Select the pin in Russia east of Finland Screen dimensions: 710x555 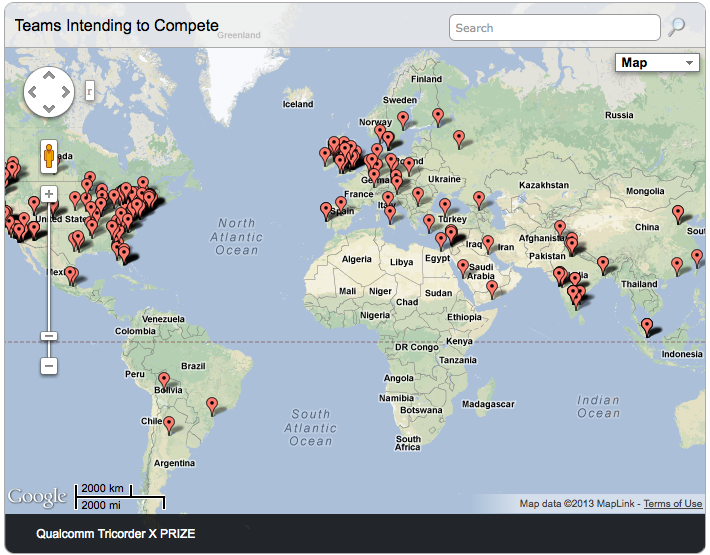click(459, 138)
